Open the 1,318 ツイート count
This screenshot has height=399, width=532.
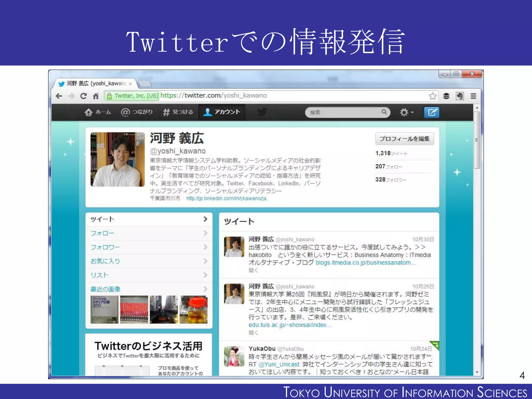coord(391,153)
